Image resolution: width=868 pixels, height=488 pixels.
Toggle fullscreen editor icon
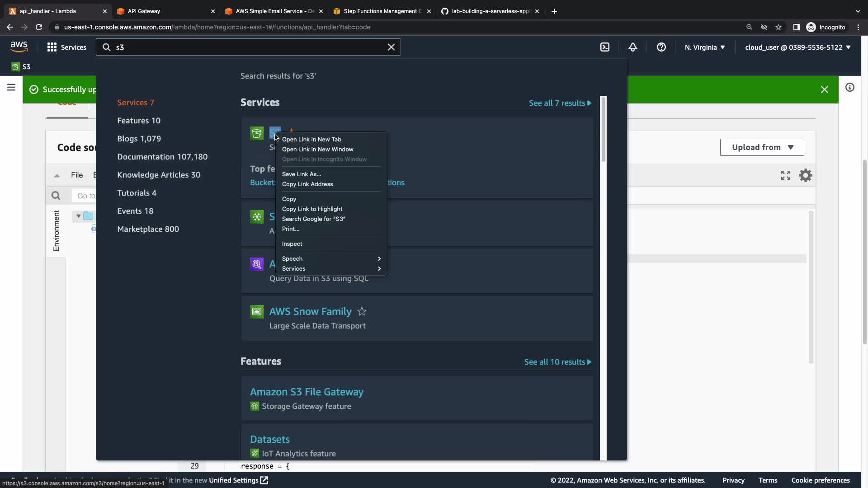click(785, 175)
